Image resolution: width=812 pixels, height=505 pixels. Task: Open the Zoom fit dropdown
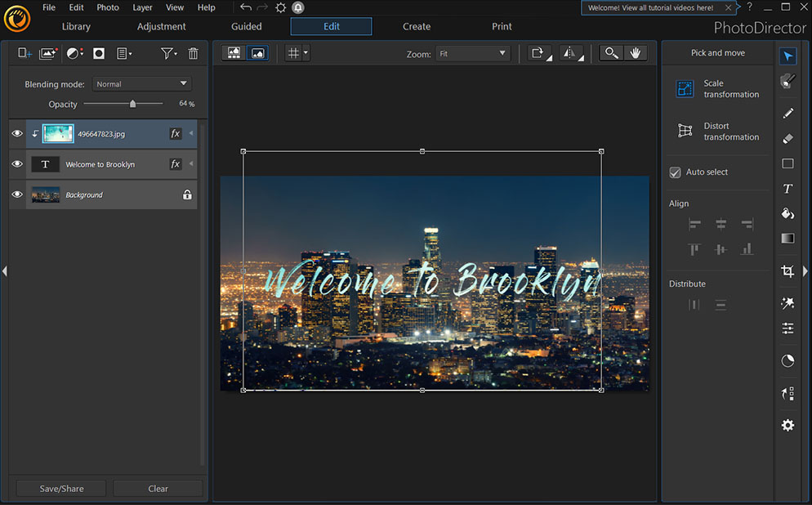pos(471,54)
